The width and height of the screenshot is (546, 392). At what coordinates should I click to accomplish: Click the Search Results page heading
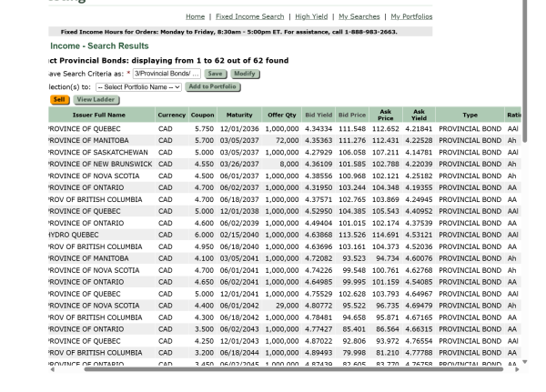99,46
